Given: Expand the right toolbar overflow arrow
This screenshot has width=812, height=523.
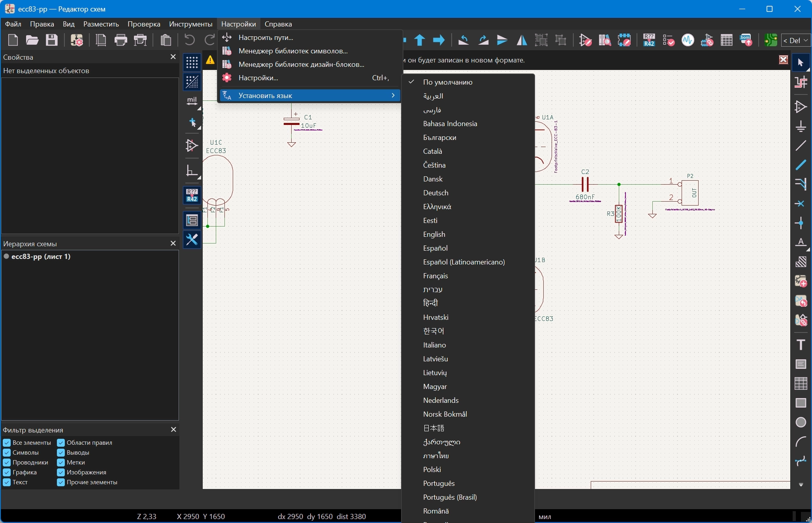Looking at the screenshot, I should click(x=801, y=485).
